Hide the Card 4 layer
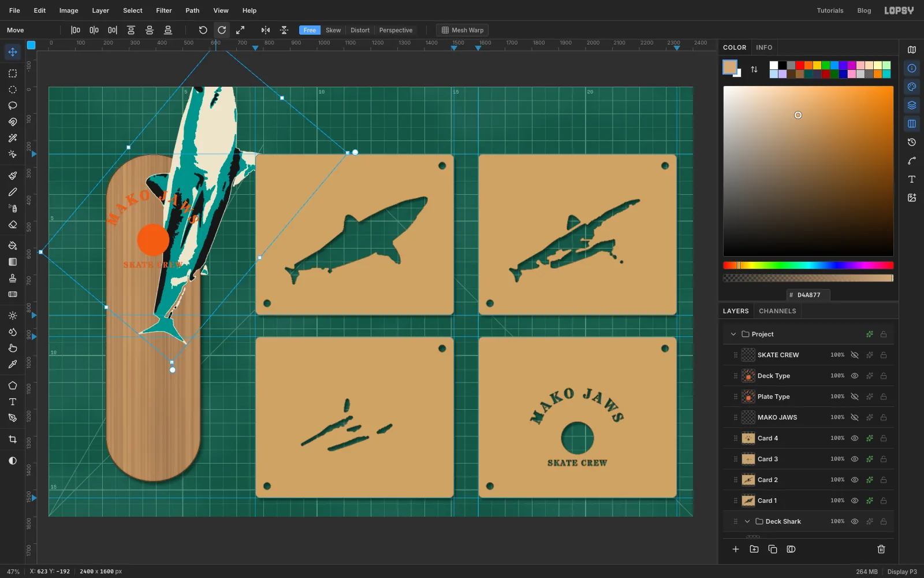Image resolution: width=924 pixels, height=578 pixels. tap(855, 438)
